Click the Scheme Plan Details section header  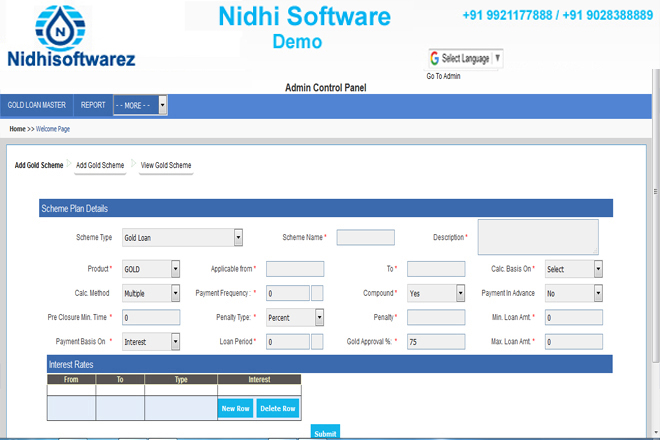(326, 208)
